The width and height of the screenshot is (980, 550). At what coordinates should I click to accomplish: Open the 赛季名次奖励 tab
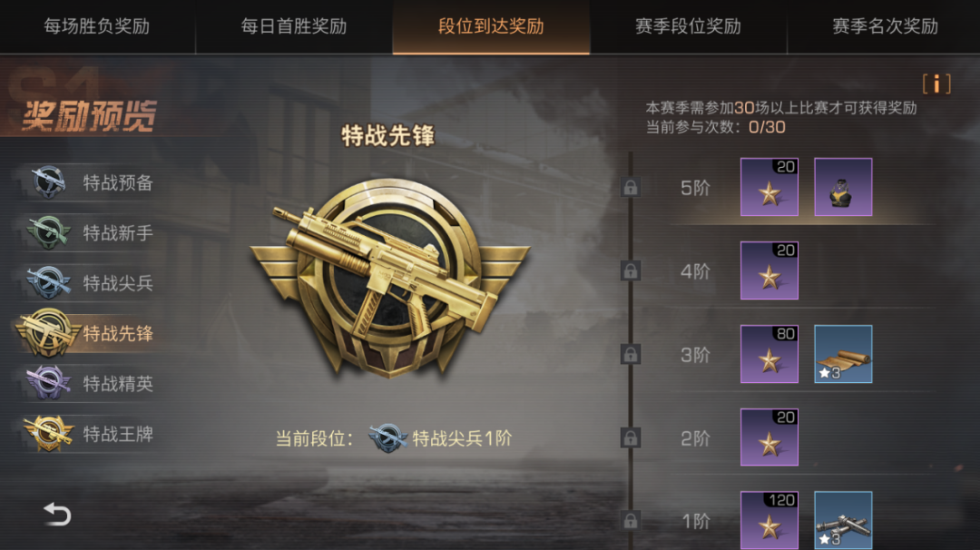pyautogui.click(x=885, y=26)
